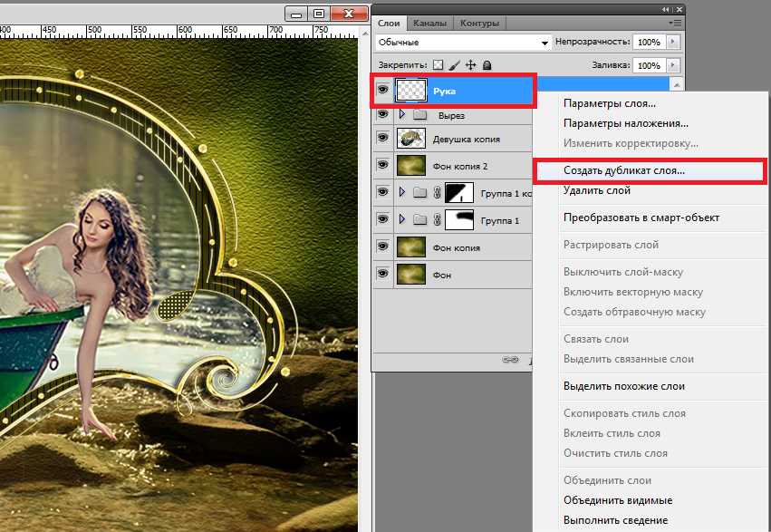
Task: Click the lock all padlock icon
Action: (487, 65)
